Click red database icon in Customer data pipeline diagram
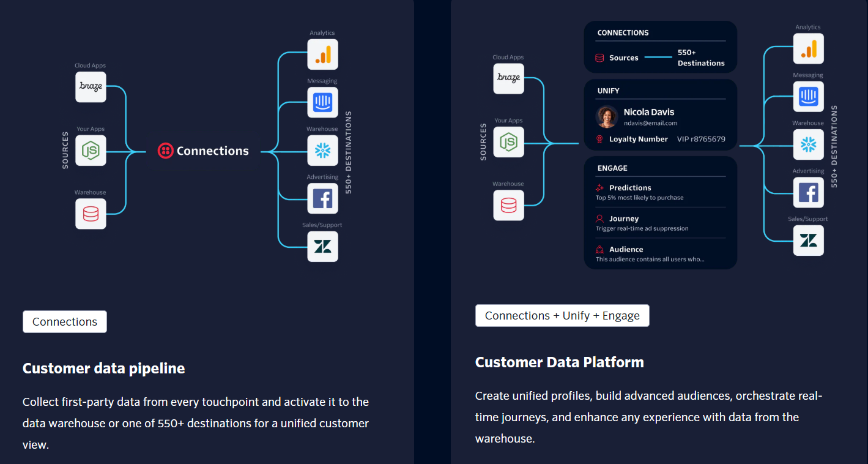This screenshot has height=464, width=868. pyautogui.click(x=91, y=214)
